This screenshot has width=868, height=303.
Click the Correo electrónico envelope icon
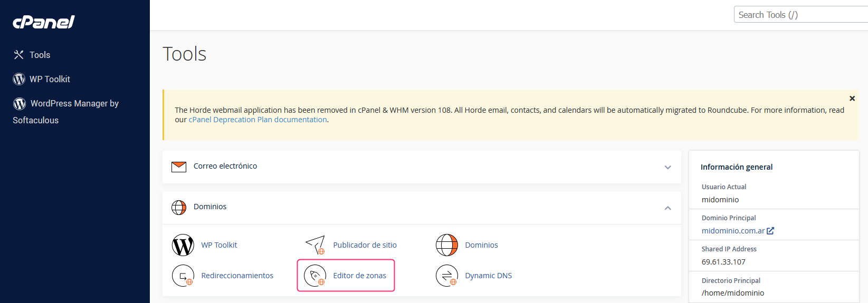179,167
